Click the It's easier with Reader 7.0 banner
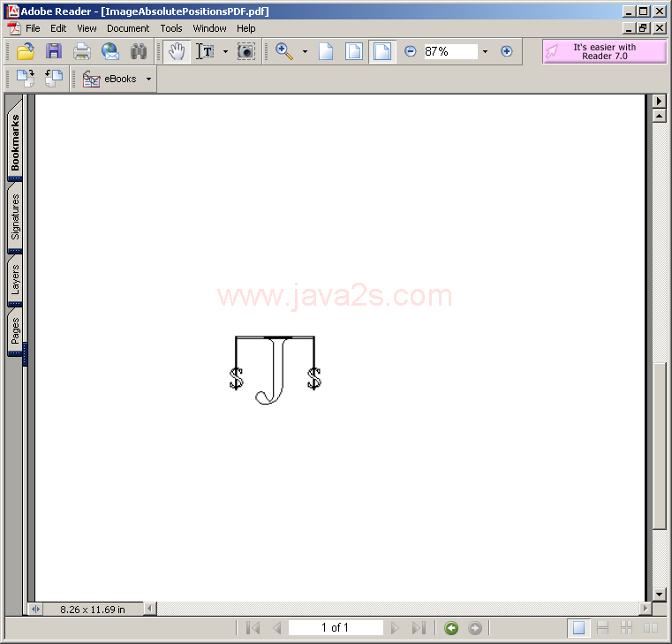Screen dimensions: 672x644 (604, 52)
